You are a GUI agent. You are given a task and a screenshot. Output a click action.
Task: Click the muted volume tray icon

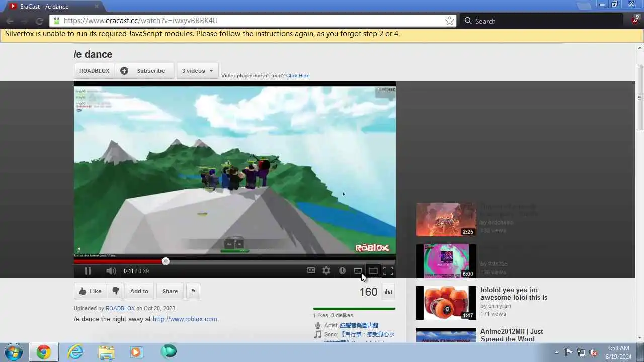point(594,352)
